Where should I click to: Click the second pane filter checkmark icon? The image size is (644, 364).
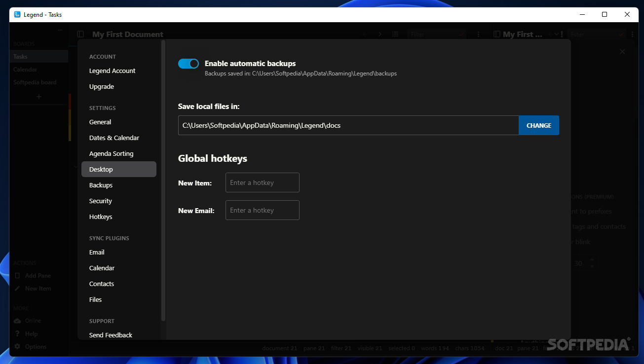[x=622, y=34]
